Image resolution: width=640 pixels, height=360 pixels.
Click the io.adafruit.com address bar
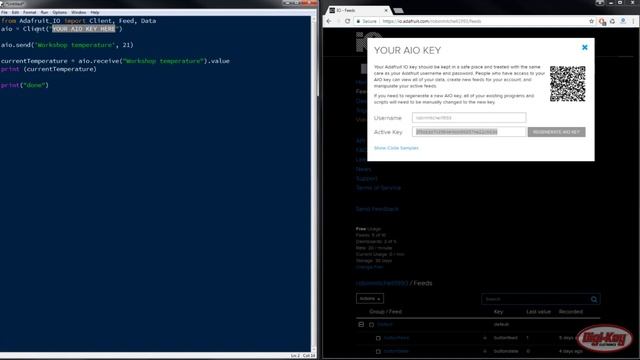pos(432,21)
